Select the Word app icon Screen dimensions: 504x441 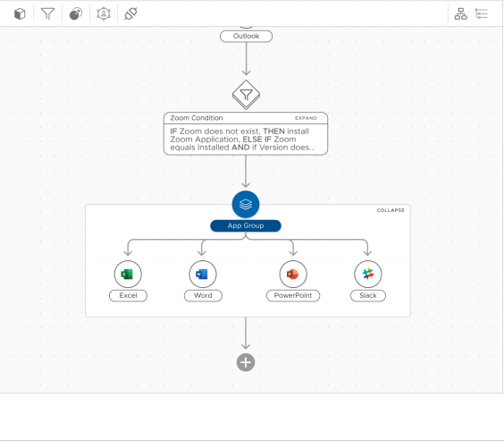click(x=203, y=274)
